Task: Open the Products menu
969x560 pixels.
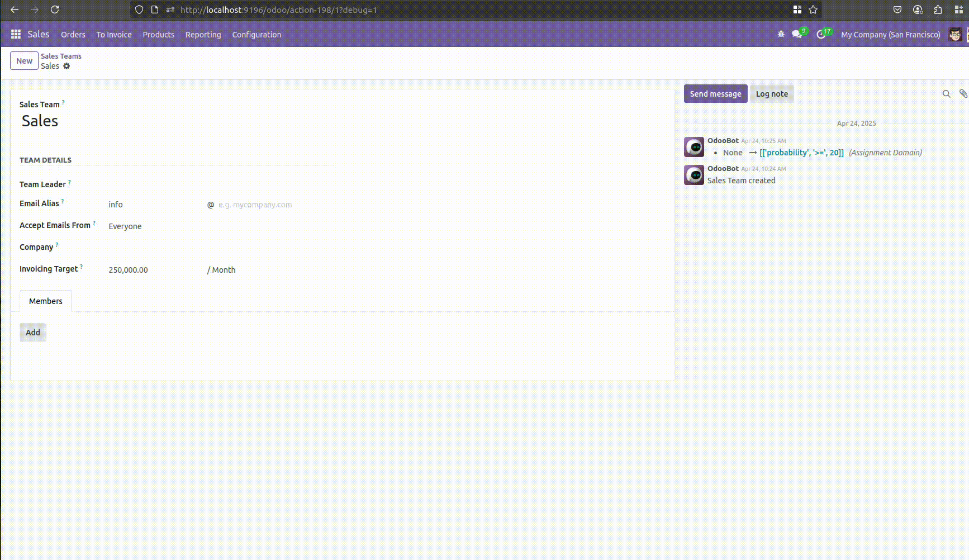Action: (x=159, y=35)
